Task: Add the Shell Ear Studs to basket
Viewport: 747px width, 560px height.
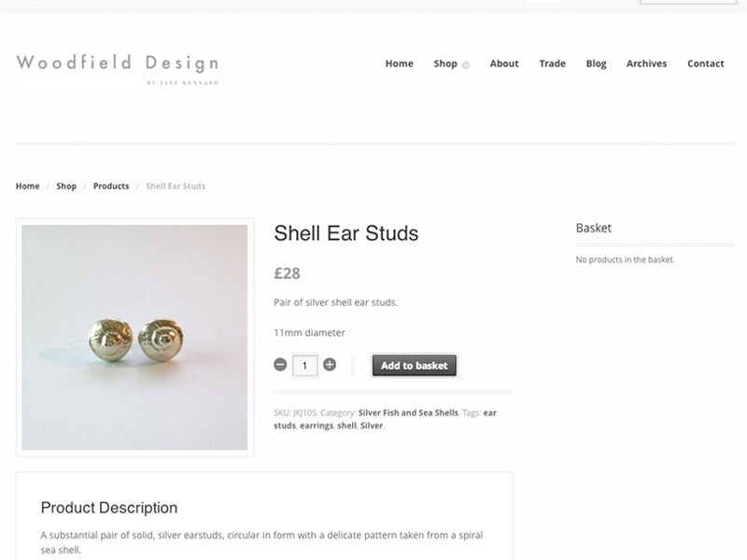Action: tap(414, 365)
